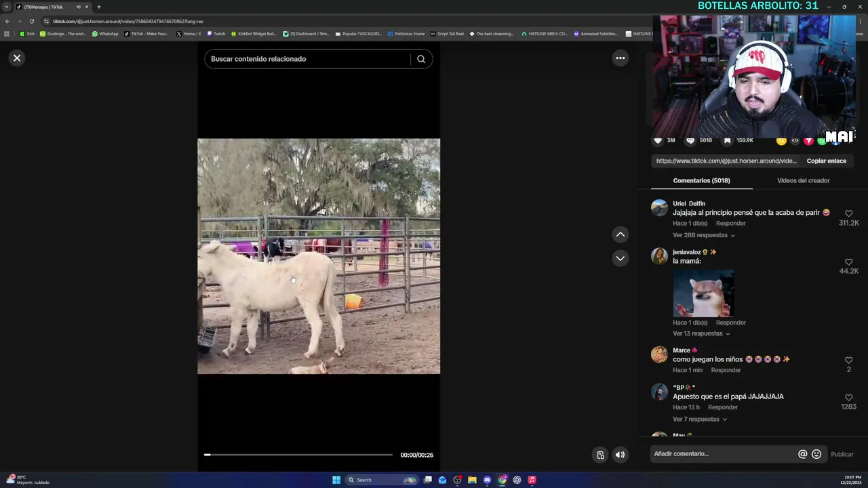This screenshot has height=488, width=868.
Task: Click the video progress bar
Action: [298, 455]
